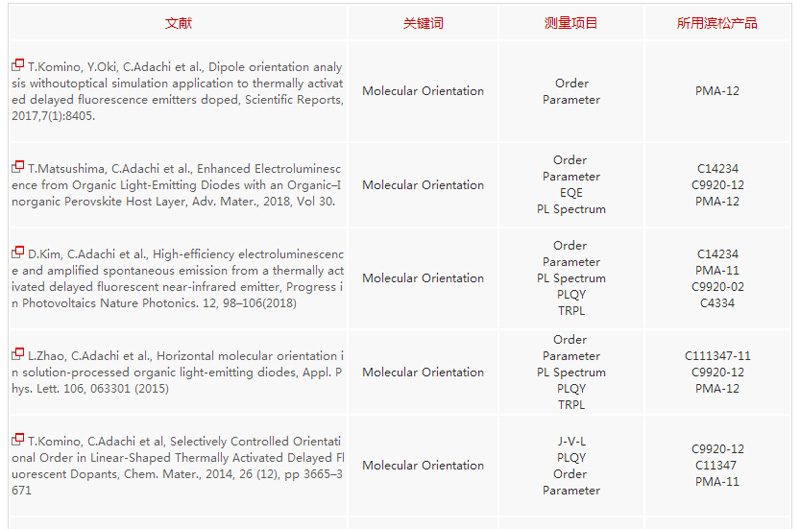Click the 文献 column header
The width and height of the screenshot is (800, 529).
(x=178, y=23)
